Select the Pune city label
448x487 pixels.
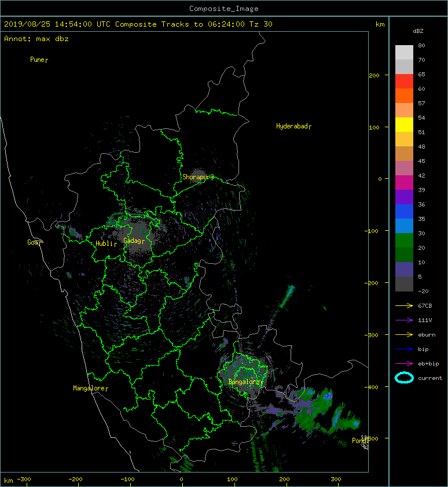click(37, 60)
